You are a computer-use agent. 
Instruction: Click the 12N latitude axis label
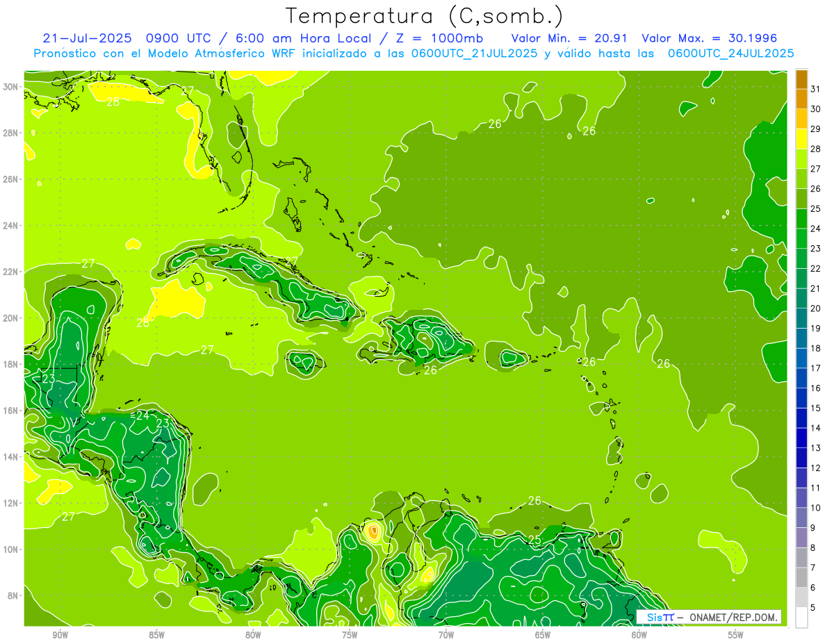click(11, 503)
